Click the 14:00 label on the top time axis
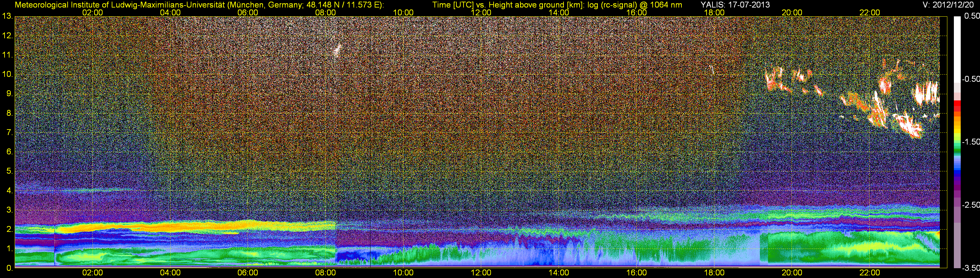The height and width of the screenshot is (278, 980). click(559, 12)
